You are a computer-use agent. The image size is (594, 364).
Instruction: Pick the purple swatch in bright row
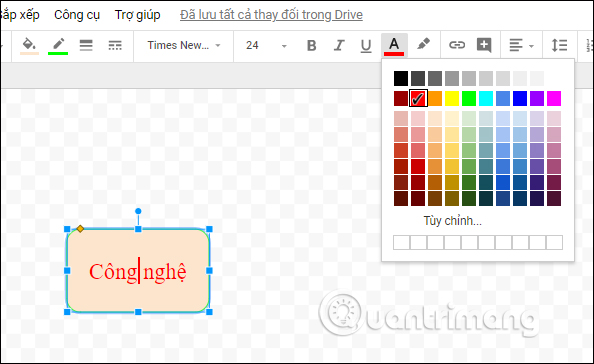pyautogui.click(x=537, y=98)
